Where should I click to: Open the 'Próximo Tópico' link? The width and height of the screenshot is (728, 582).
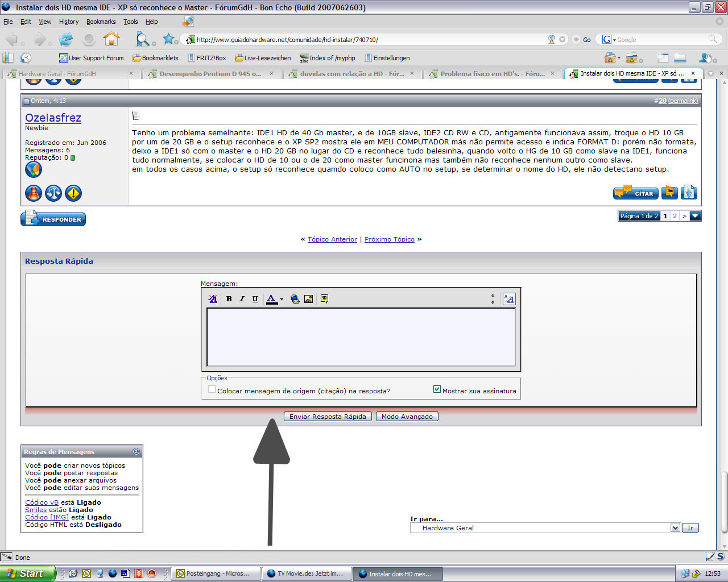pos(389,239)
